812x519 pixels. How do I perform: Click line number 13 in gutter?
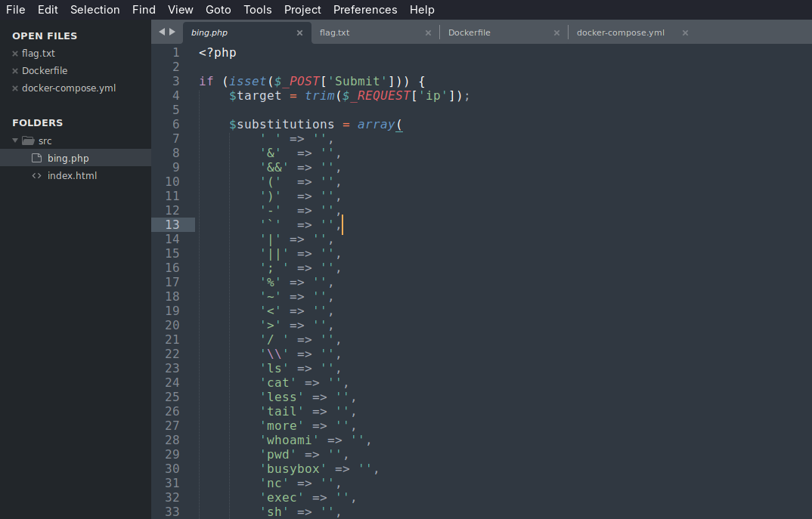172,224
